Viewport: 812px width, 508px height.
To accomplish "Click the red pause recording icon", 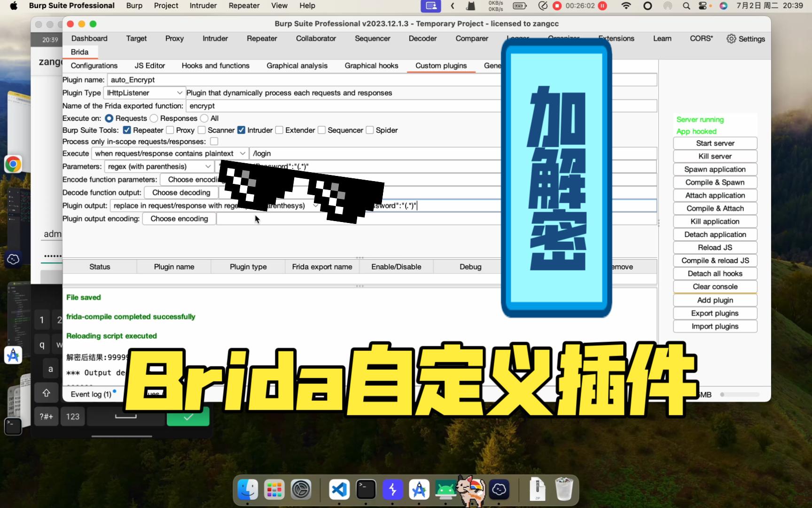I will [x=602, y=6].
